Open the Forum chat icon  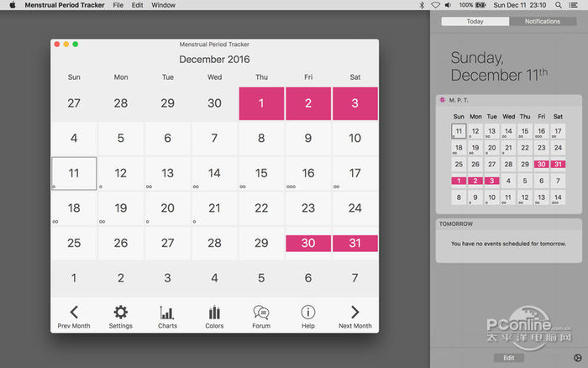pos(261,312)
